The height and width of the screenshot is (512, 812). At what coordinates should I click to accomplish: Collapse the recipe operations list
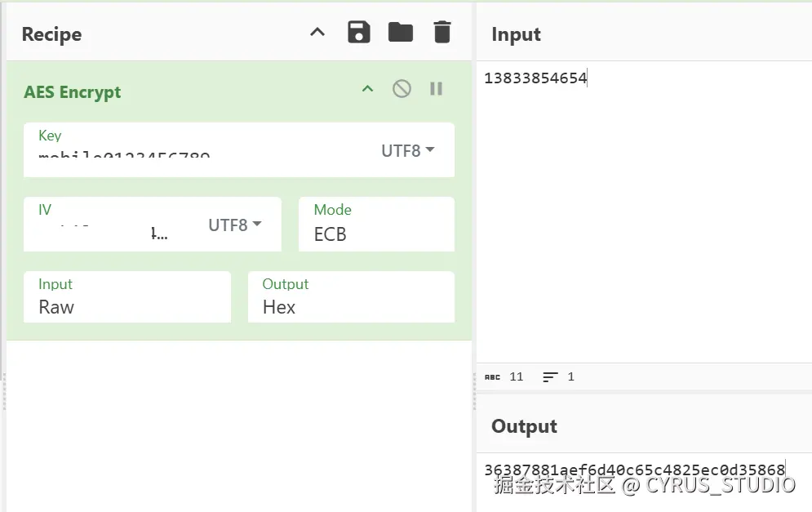pyautogui.click(x=317, y=33)
